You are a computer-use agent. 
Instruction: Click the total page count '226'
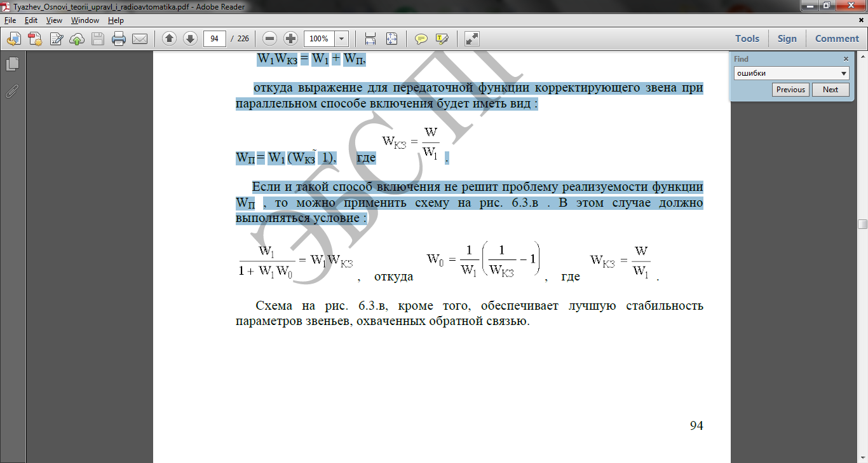[243, 39]
